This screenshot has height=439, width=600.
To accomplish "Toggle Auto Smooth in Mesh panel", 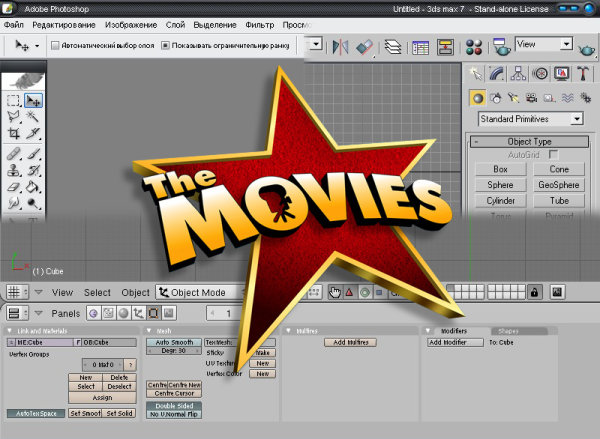I will (174, 342).
